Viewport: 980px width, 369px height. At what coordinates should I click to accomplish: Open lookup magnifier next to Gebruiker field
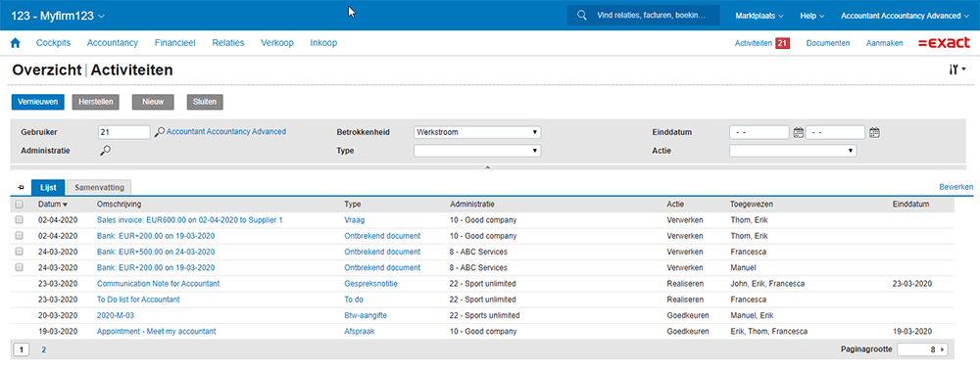point(160,132)
